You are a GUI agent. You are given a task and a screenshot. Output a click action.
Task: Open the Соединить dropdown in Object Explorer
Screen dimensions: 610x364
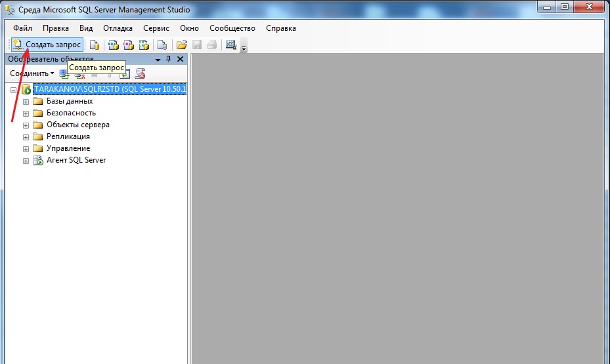coord(32,73)
